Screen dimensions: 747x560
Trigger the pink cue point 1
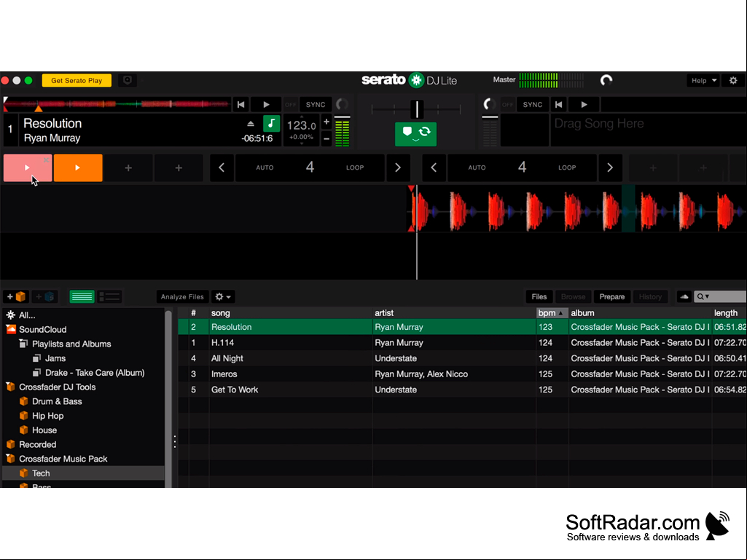(27, 167)
